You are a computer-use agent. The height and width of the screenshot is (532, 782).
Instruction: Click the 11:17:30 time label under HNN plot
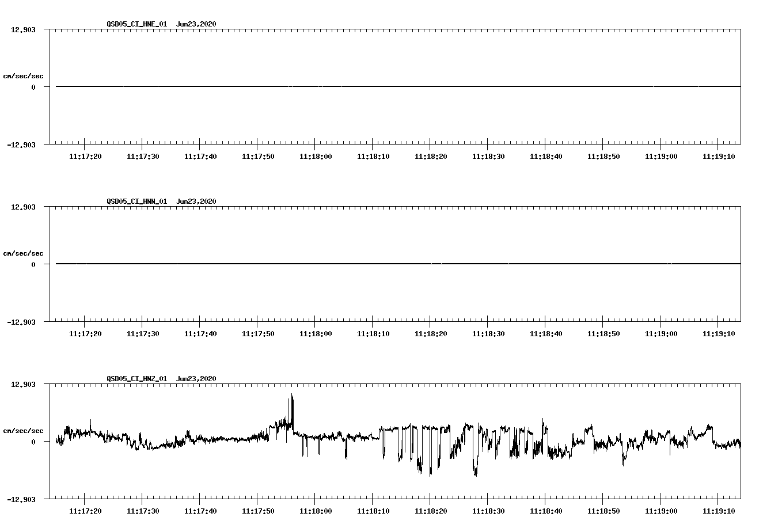tap(143, 334)
